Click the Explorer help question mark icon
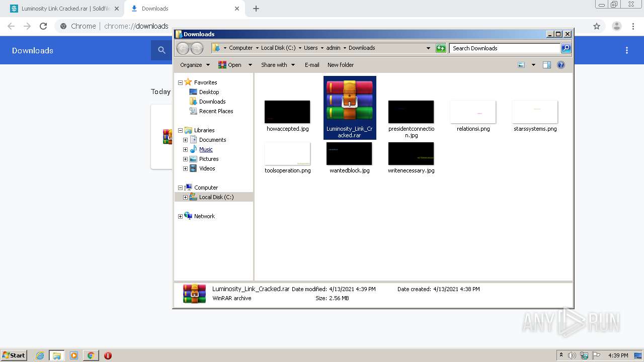Image resolution: width=644 pixels, height=362 pixels. coord(561,65)
